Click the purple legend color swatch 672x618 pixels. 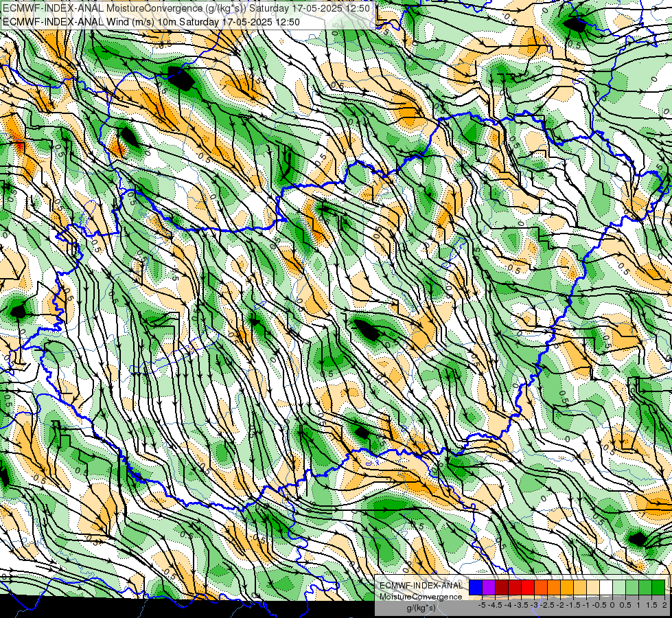[x=489, y=588]
